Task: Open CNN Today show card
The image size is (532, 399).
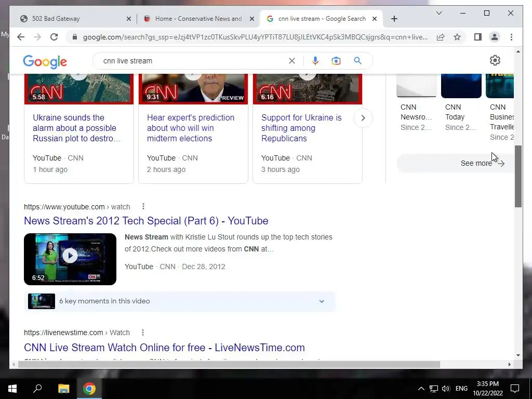Action: click(x=461, y=103)
